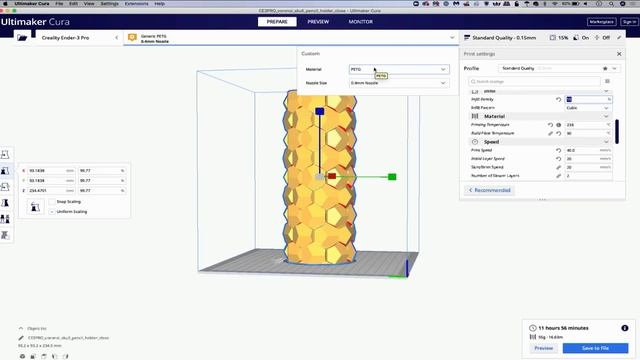
Task: Click the Z dimension mm input field
Action: 52,191
